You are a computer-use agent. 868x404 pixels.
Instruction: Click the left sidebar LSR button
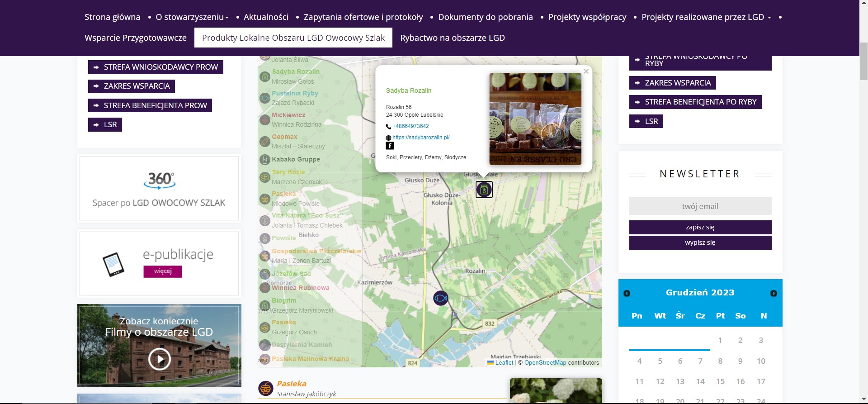(105, 124)
